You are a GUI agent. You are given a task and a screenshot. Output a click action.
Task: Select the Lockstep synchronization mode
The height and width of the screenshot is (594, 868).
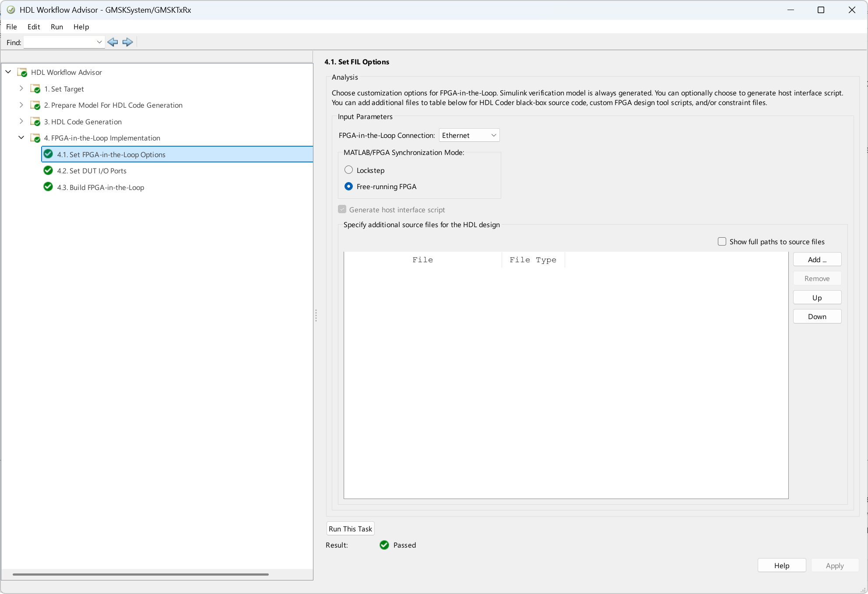(348, 170)
